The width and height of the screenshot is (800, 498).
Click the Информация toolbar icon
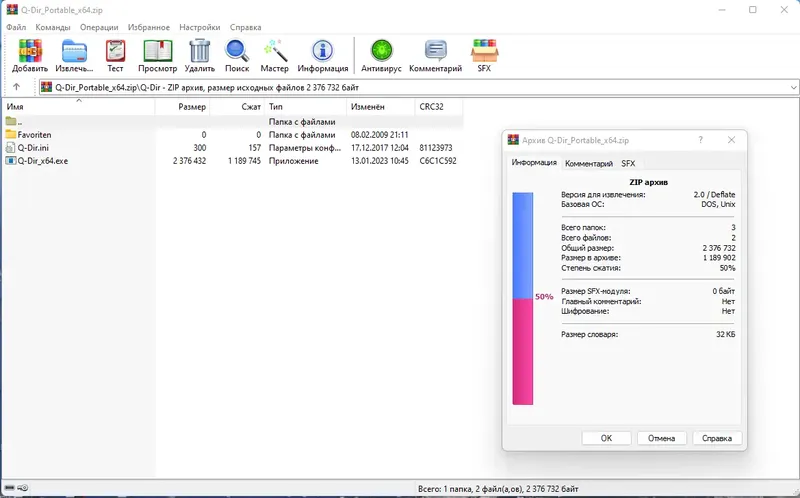322,51
